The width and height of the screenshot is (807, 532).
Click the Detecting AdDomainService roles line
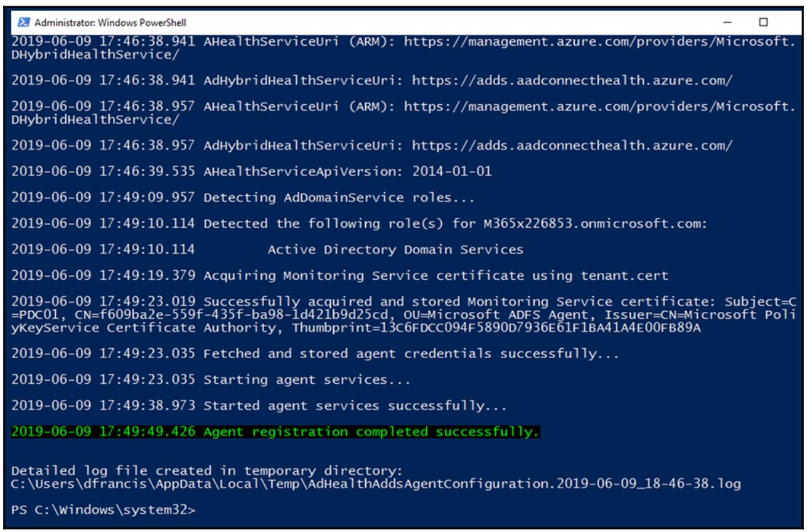click(x=242, y=198)
